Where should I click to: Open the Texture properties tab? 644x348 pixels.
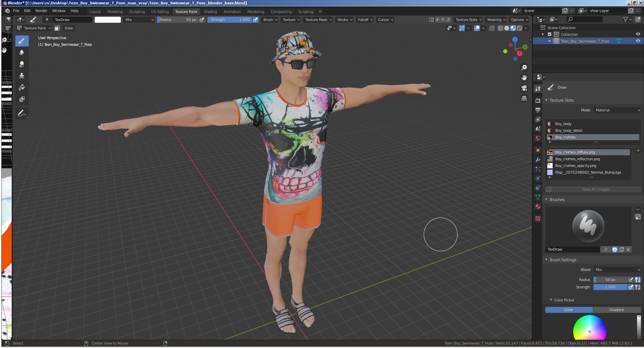(538, 219)
